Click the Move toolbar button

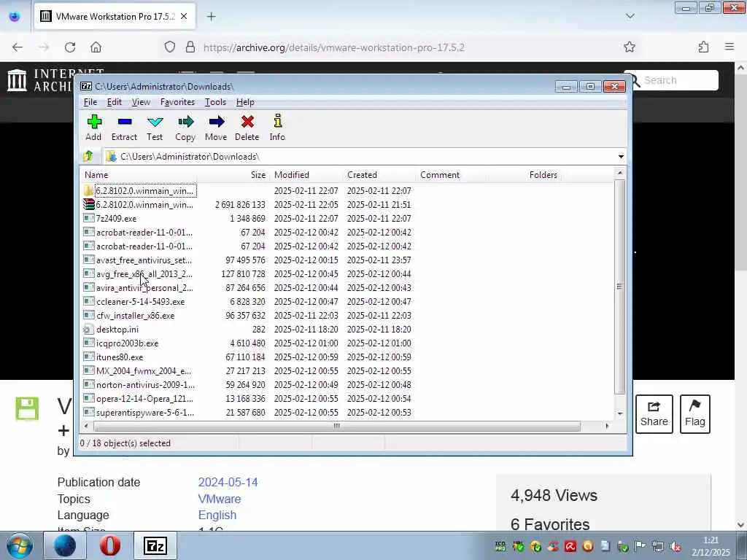[216, 128]
